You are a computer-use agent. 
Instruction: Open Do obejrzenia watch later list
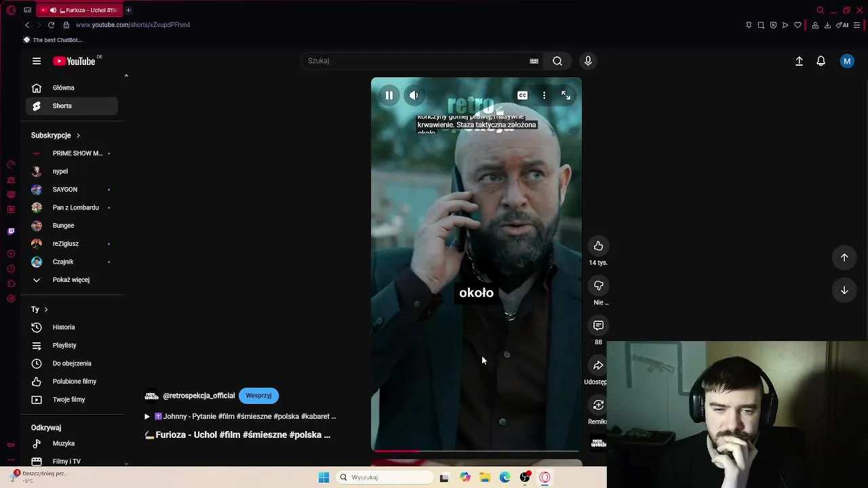[x=72, y=363]
